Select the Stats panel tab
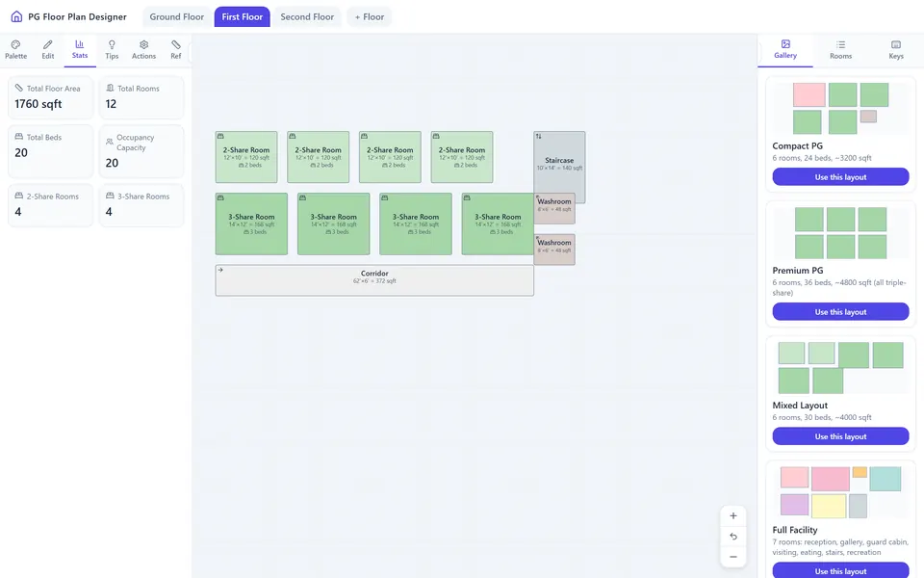 coord(80,49)
